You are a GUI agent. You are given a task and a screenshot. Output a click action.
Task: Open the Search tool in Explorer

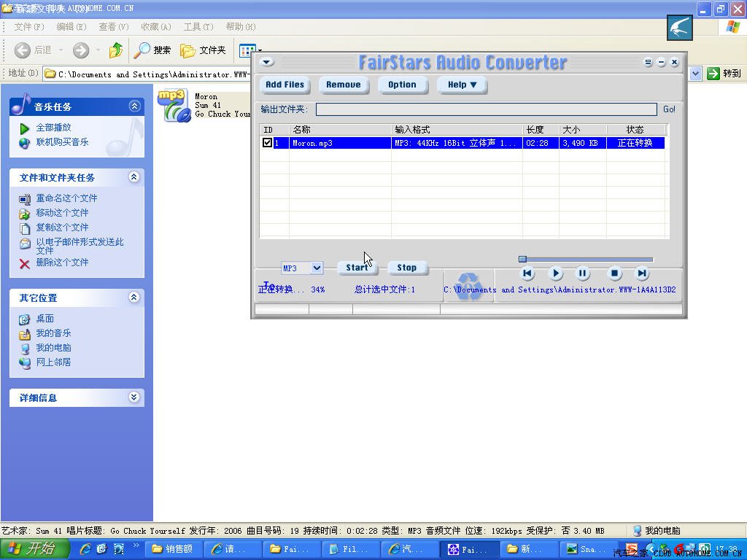pos(152,50)
